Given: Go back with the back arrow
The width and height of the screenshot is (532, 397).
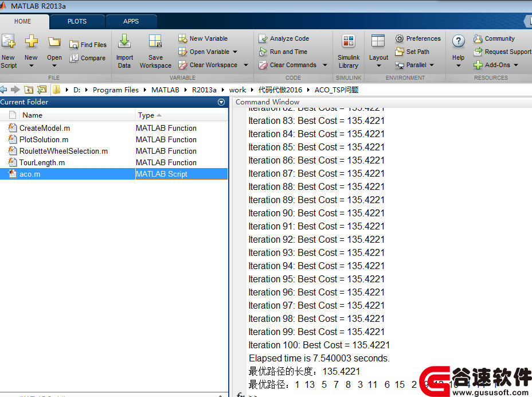Looking at the screenshot, I should 3,89.
